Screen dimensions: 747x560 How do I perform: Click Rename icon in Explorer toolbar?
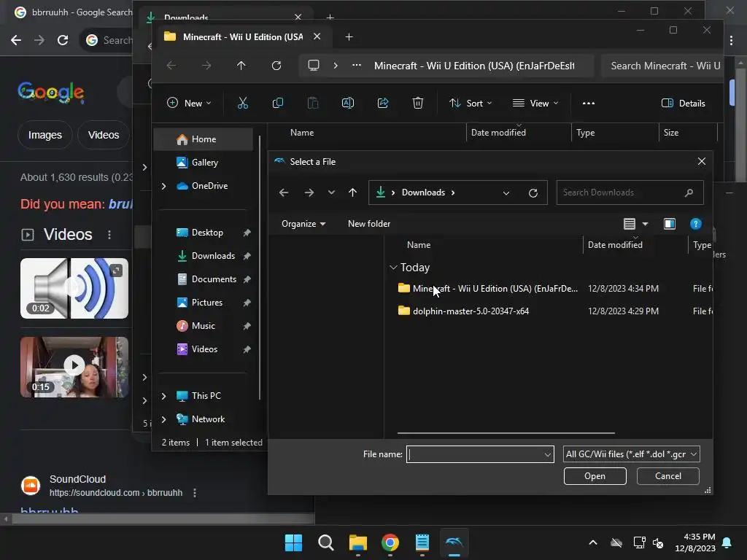tap(348, 103)
